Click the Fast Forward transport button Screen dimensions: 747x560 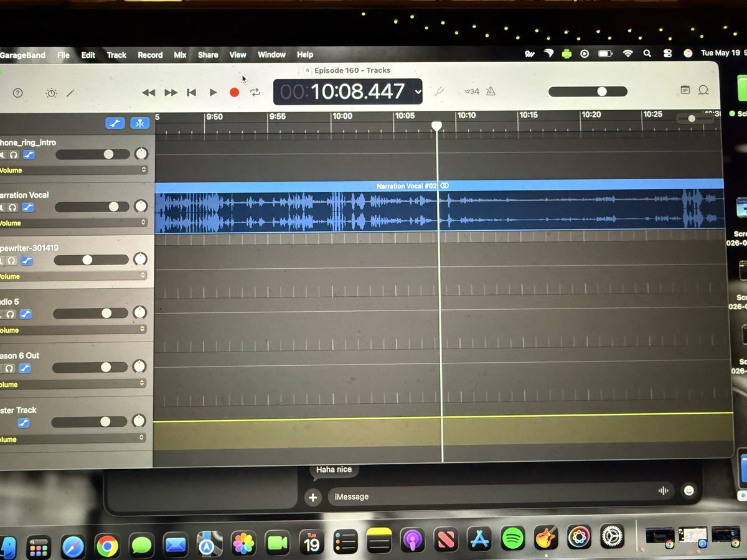[171, 93]
